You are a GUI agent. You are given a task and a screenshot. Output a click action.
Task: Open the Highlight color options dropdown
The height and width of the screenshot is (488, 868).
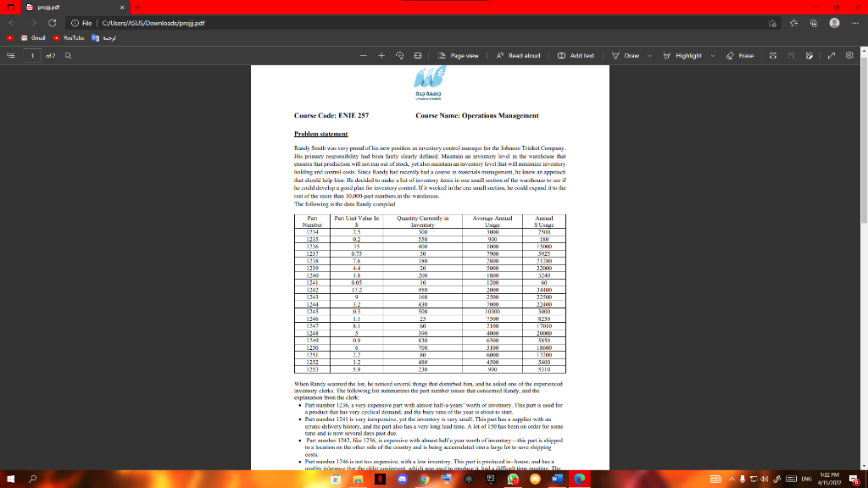[x=713, y=56]
